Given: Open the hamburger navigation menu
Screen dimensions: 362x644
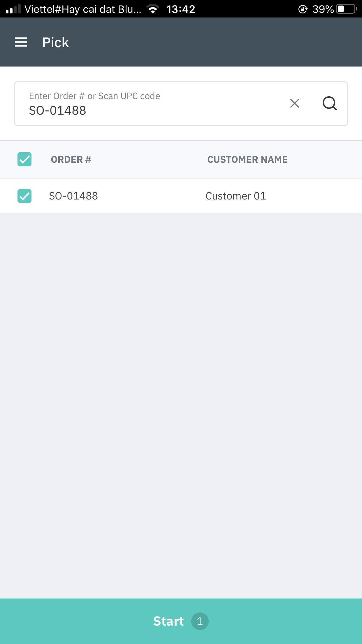Looking at the screenshot, I should pyautogui.click(x=21, y=42).
